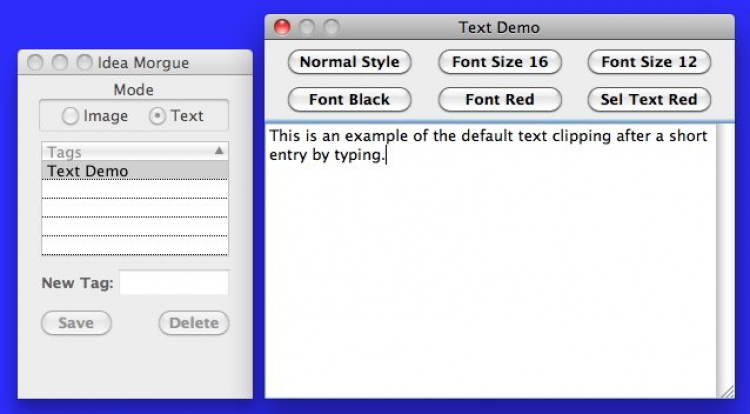The height and width of the screenshot is (414, 750).
Task: Select the first empty tag row
Action: click(135, 190)
